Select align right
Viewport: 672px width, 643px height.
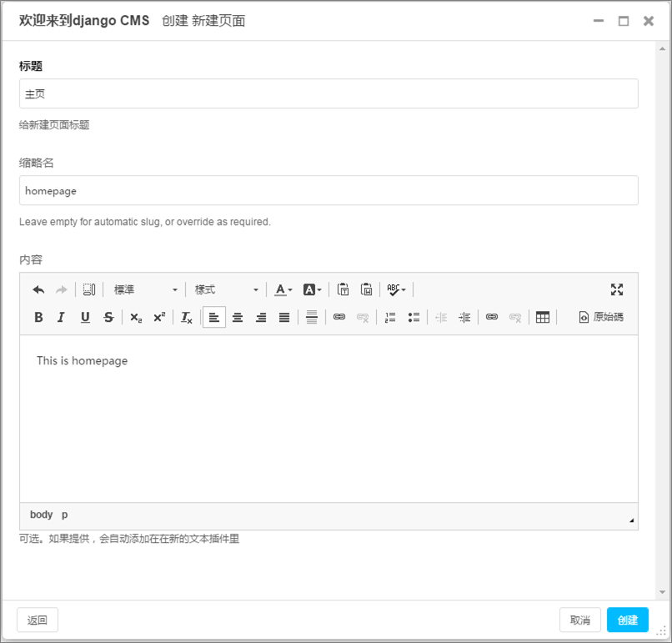[x=261, y=317]
